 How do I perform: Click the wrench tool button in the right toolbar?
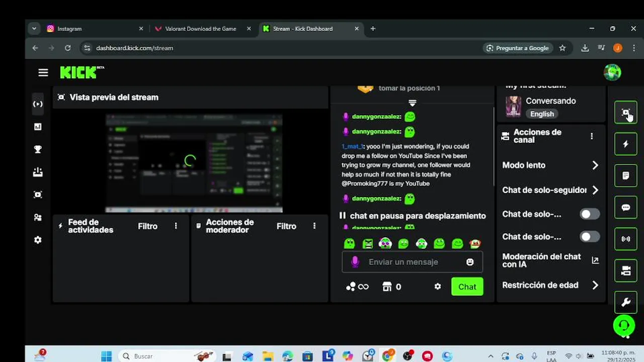[625, 302]
